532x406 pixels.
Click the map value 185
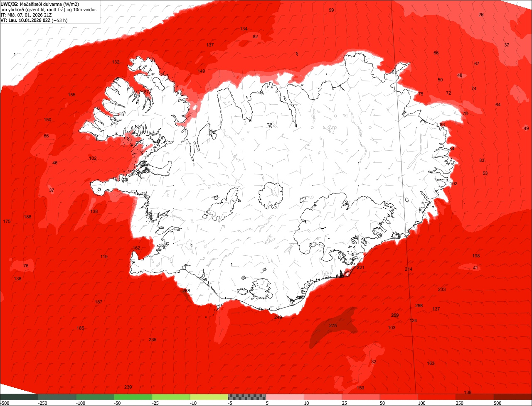[80, 328]
